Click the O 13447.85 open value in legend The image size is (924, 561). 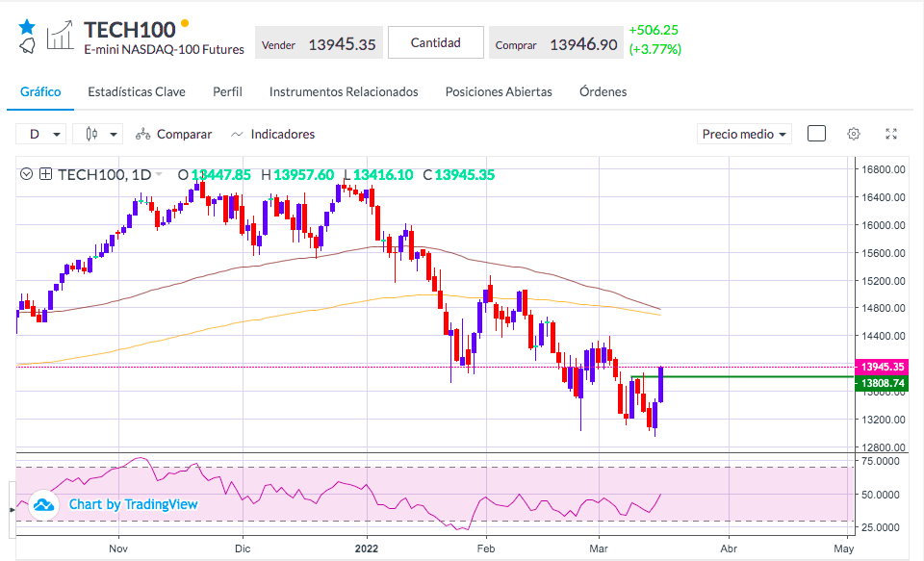click(215, 175)
